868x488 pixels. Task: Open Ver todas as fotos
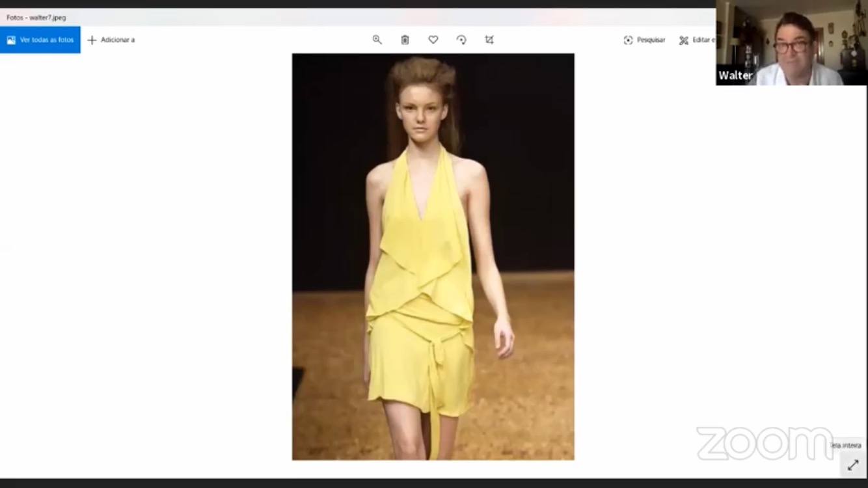40,40
